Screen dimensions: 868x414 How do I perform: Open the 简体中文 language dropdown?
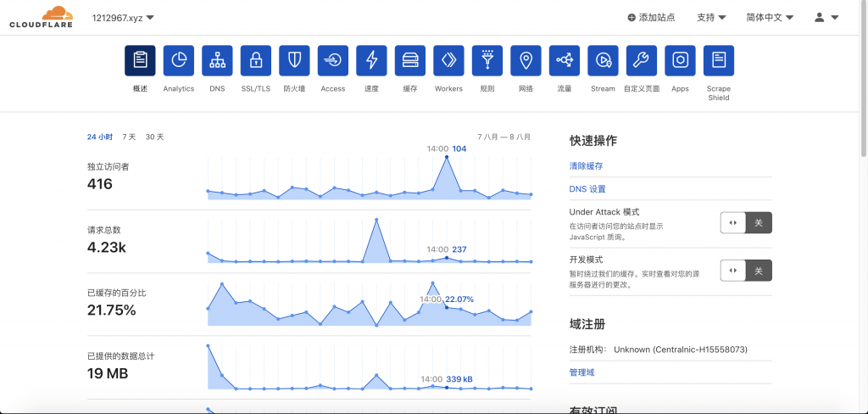click(x=775, y=17)
